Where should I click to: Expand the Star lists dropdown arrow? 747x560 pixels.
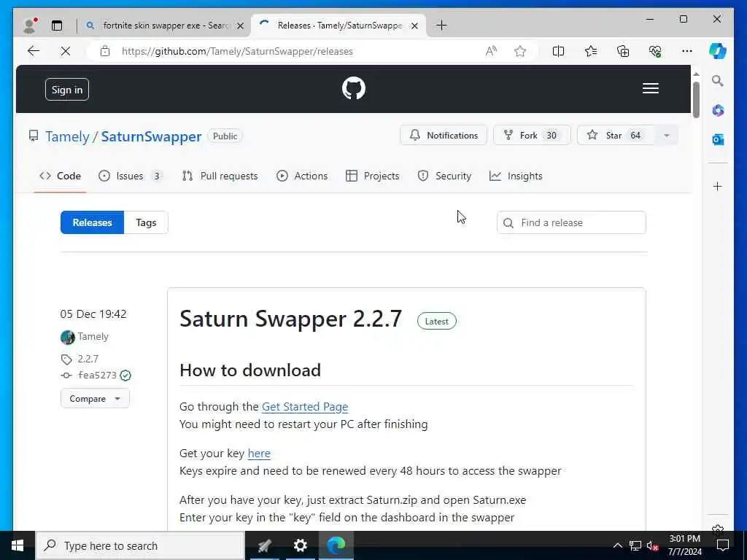tap(667, 135)
